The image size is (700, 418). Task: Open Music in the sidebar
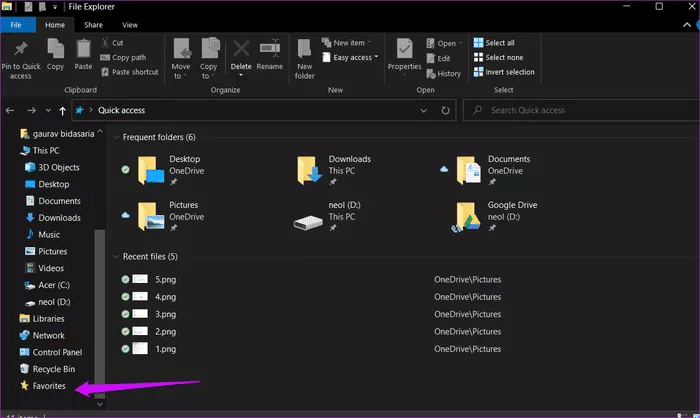point(42,234)
